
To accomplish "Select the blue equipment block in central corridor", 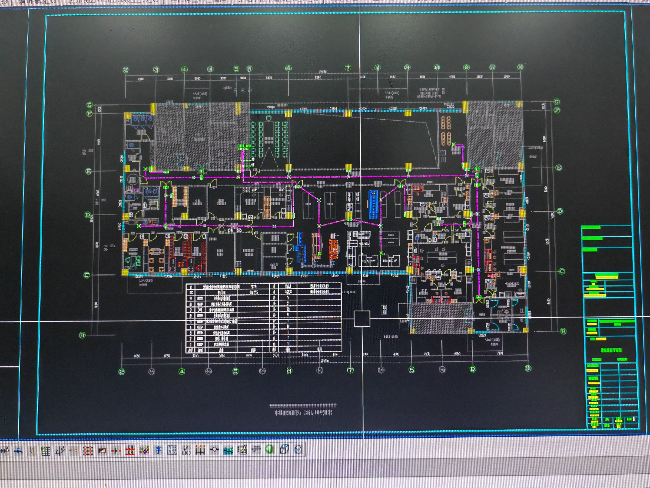I will pyautogui.click(x=373, y=205).
